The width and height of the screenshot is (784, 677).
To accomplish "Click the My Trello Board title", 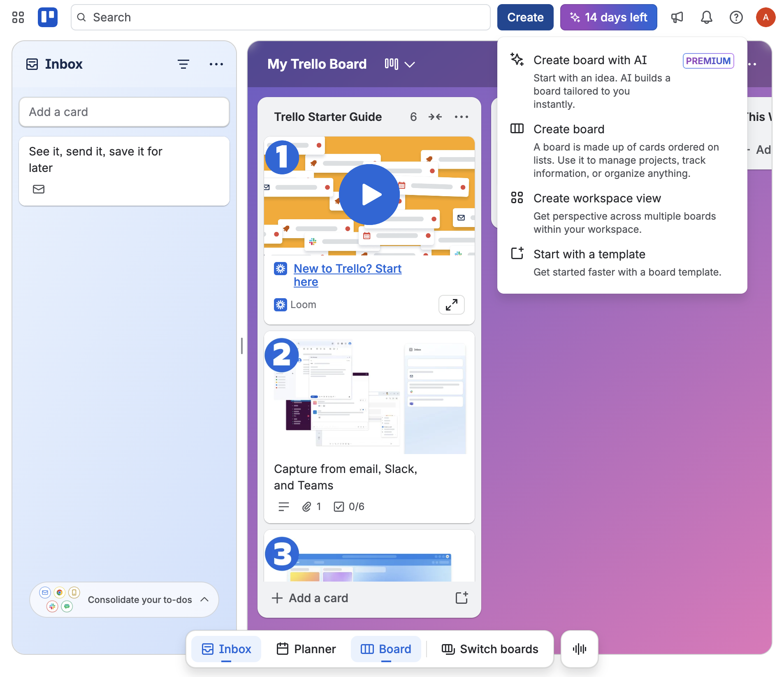I will click(317, 64).
